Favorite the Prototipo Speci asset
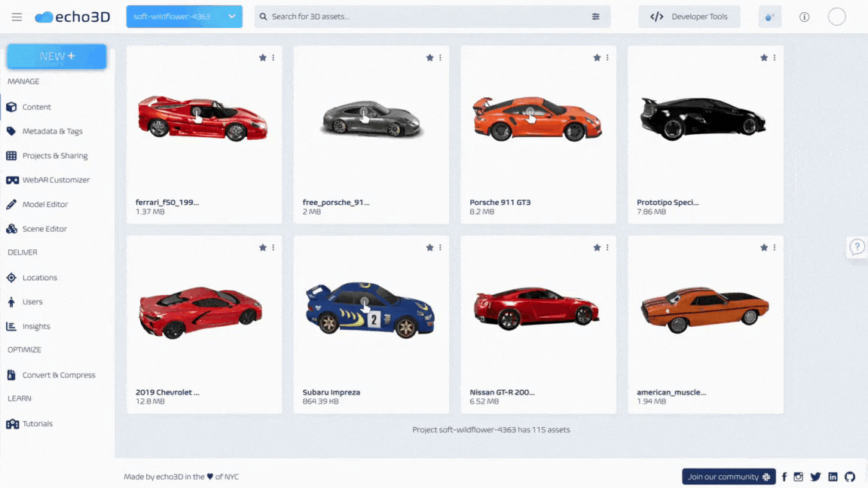Viewport: 868px width, 488px height. [x=765, y=57]
